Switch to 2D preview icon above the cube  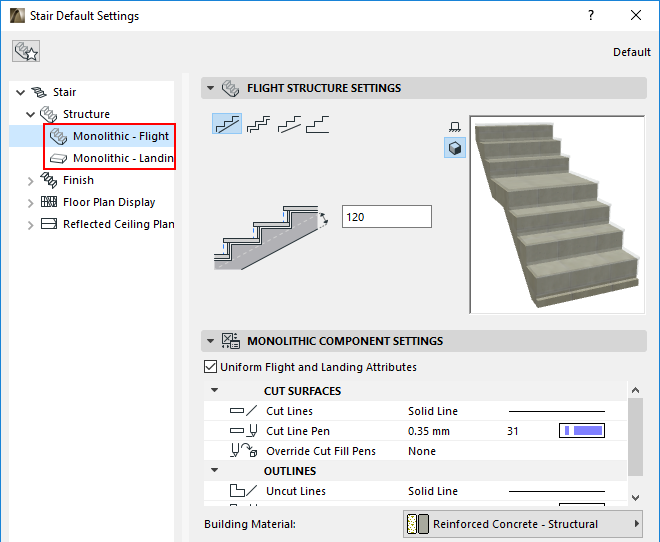click(x=455, y=127)
